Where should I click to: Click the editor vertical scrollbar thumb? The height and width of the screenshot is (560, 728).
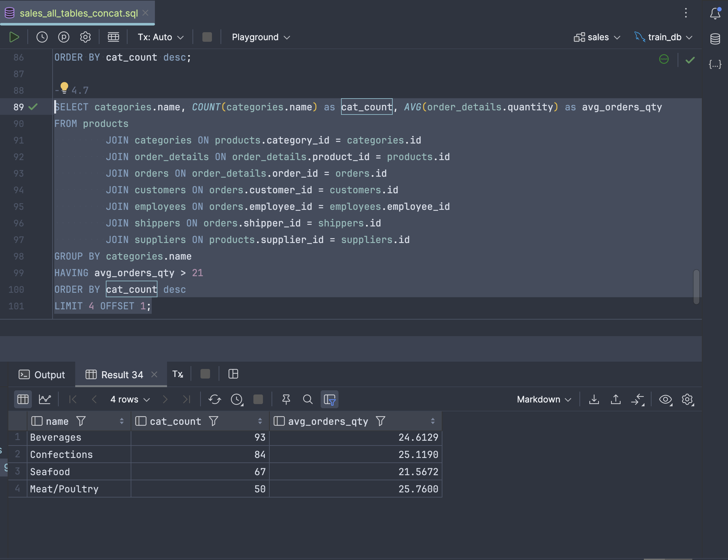pos(696,286)
